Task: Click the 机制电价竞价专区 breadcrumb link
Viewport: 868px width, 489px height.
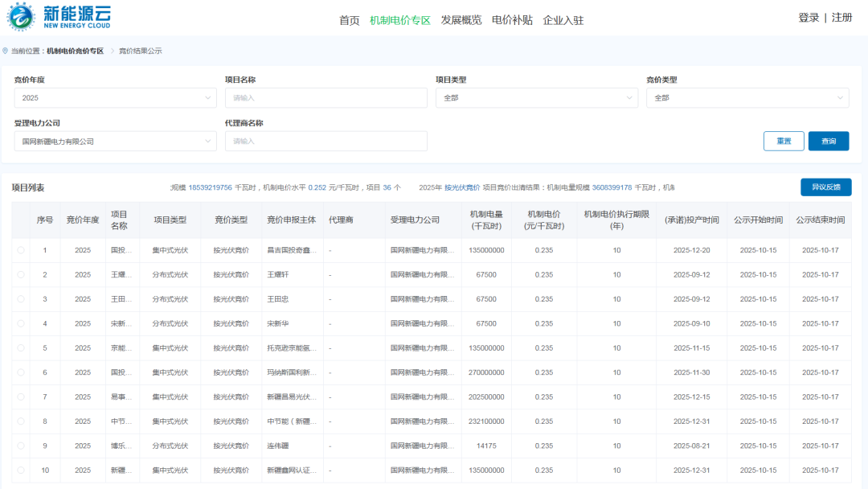Action: (x=75, y=51)
